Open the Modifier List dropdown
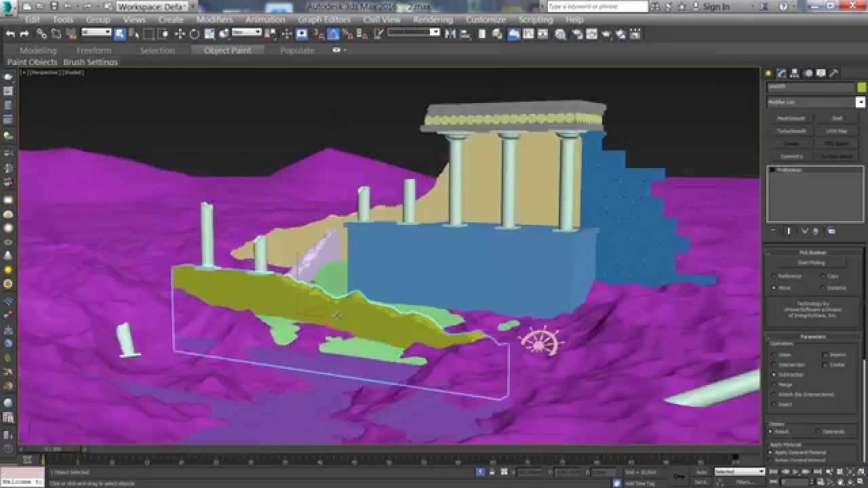Image resolution: width=868 pixels, height=488 pixels. [x=816, y=102]
